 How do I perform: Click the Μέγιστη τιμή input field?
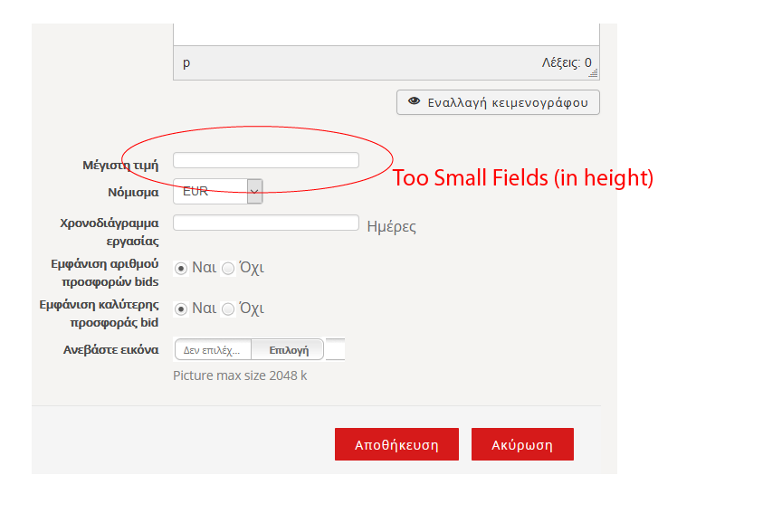click(264, 158)
